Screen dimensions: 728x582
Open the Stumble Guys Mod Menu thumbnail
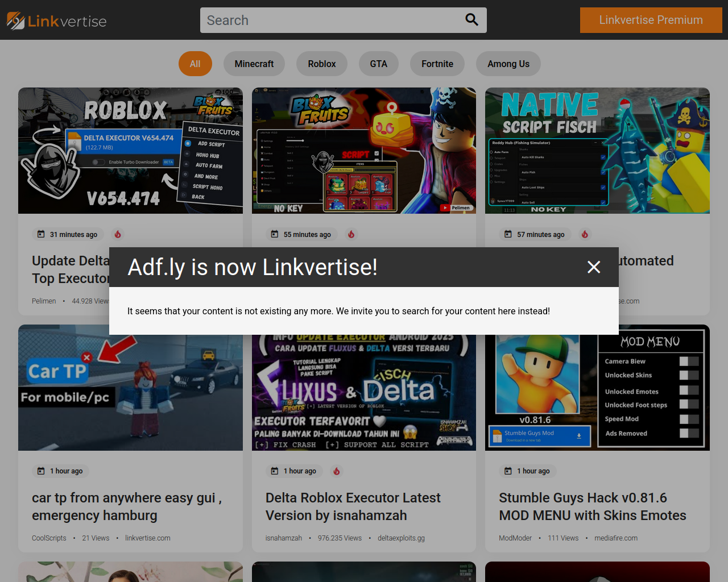tap(597, 392)
